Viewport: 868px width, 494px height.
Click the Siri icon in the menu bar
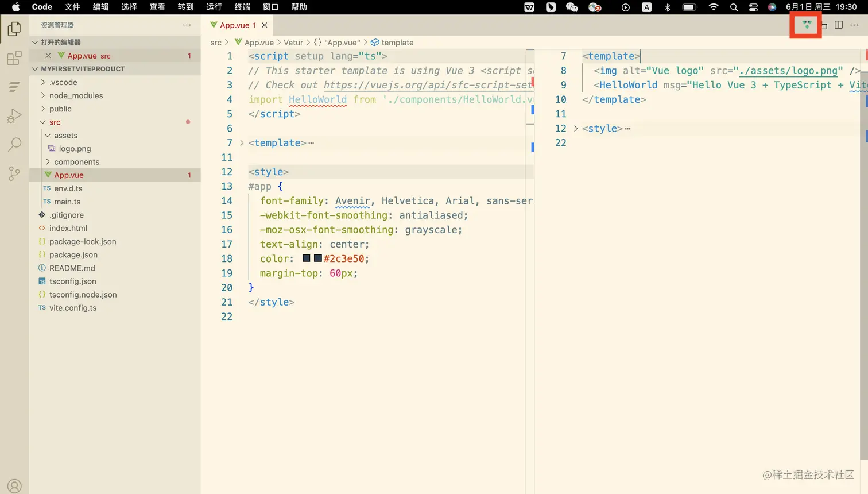(772, 7)
